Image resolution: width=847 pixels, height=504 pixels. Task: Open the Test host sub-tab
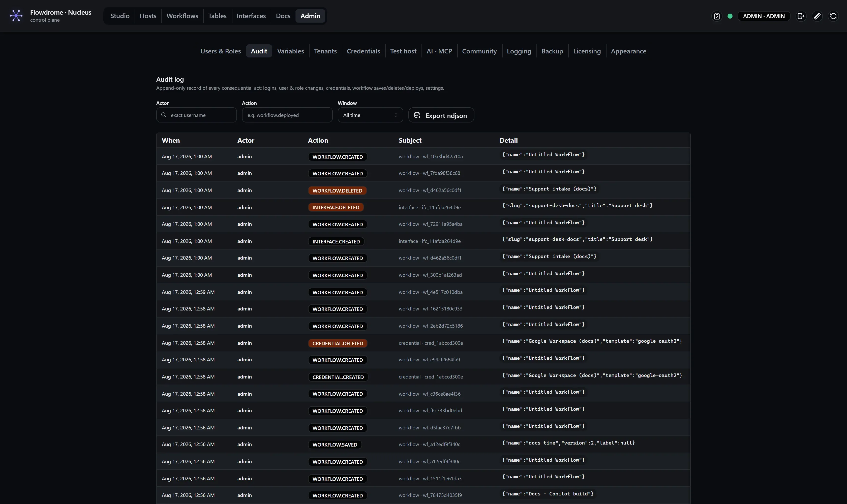click(403, 51)
